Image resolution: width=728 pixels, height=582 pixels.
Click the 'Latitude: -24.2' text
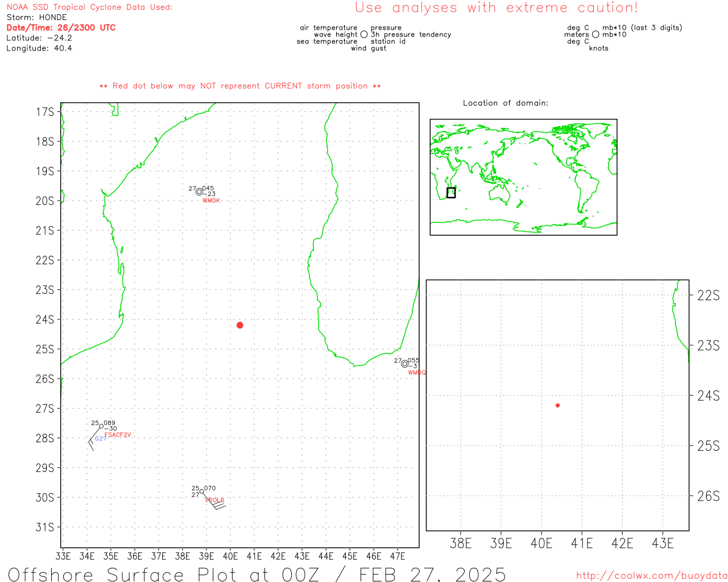pyautogui.click(x=39, y=38)
